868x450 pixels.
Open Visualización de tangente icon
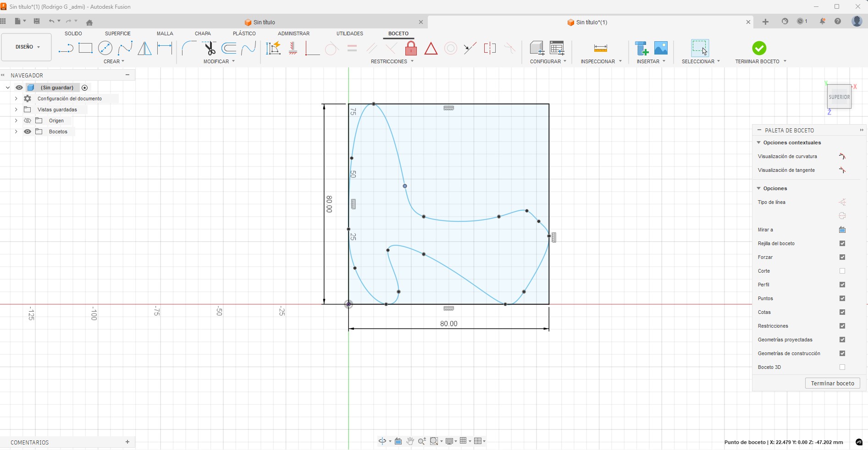(842, 170)
